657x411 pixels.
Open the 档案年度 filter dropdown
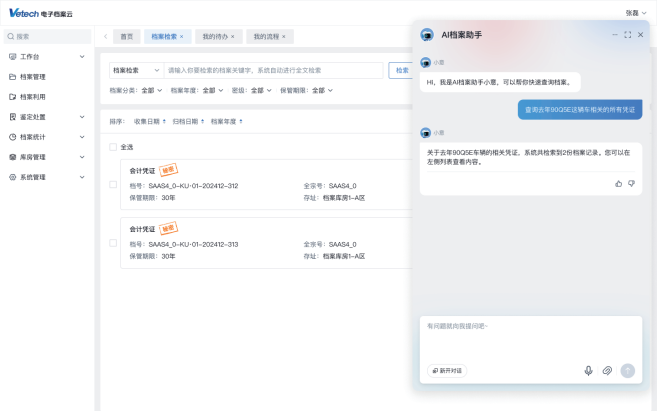213,90
